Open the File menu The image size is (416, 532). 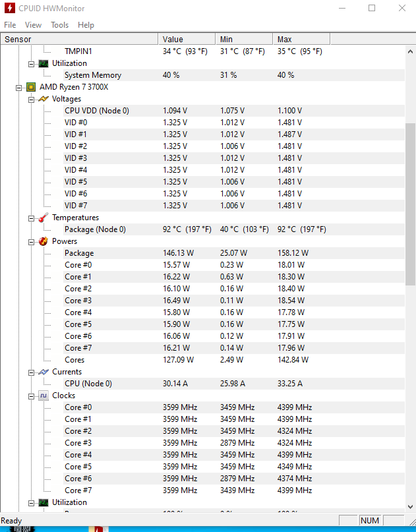[x=10, y=25]
